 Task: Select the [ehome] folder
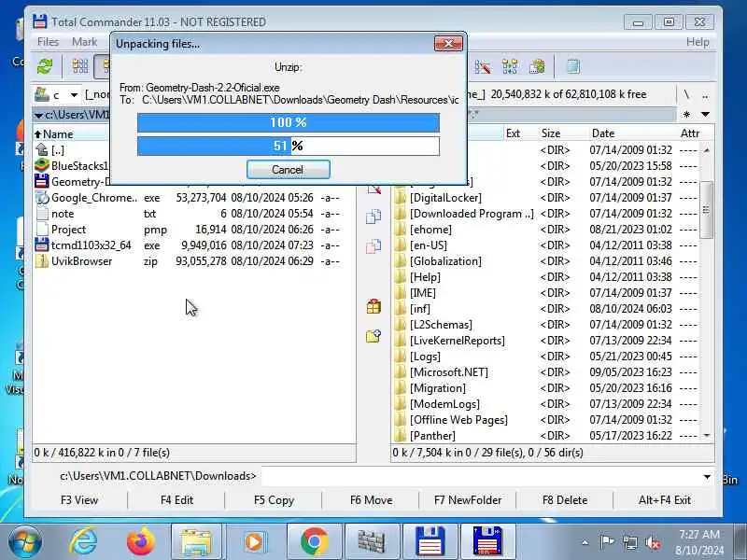(x=545, y=230)
